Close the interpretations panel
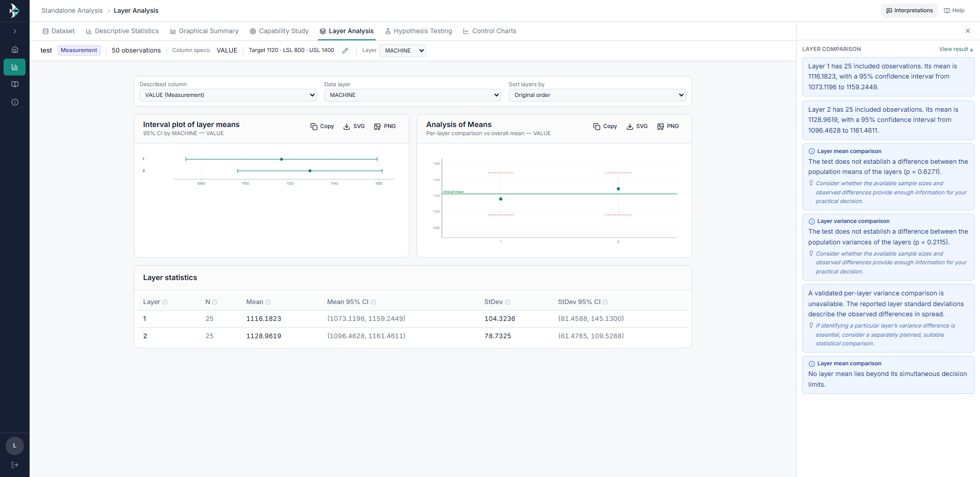 point(968,31)
